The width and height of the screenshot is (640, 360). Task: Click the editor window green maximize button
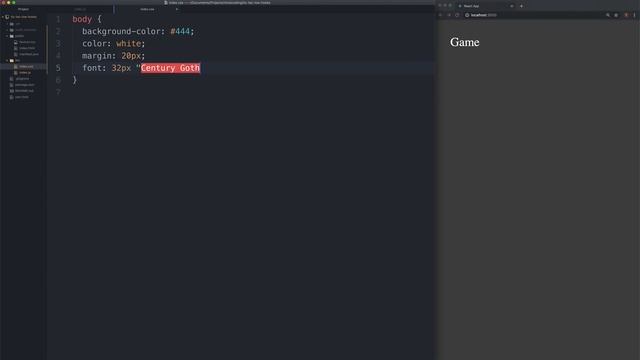coord(13,2)
